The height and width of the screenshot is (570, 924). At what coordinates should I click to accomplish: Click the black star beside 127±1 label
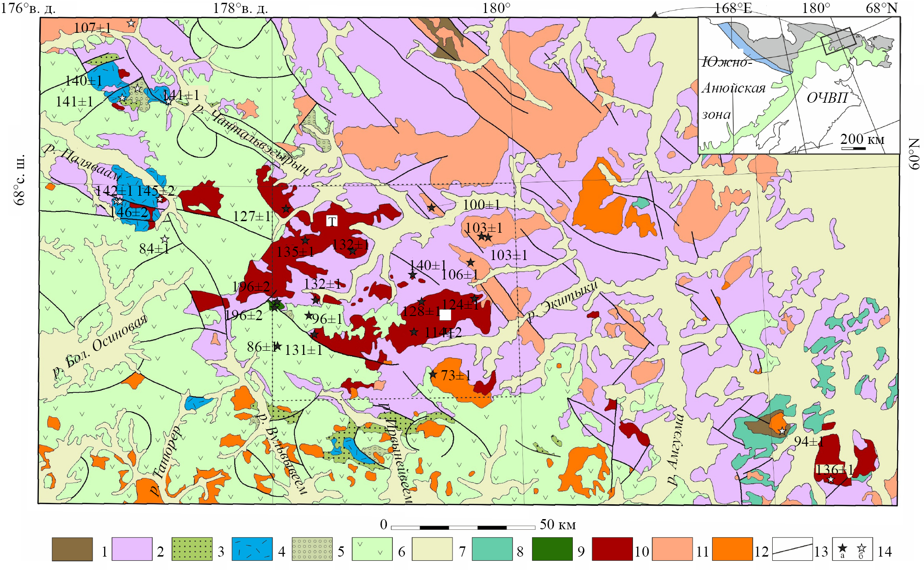tap(286, 209)
